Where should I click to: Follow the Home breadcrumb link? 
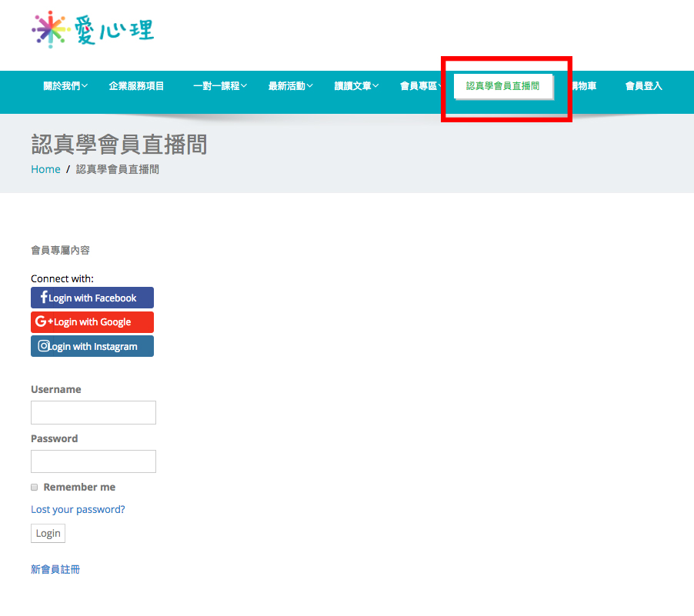pyautogui.click(x=45, y=169)
